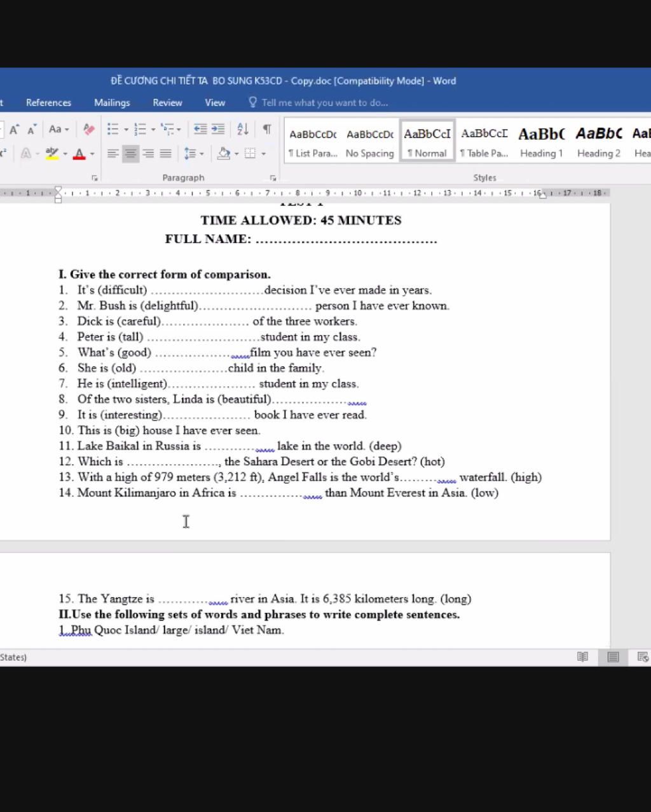Click the Grow Font icon
651x812 pixels.
click(13, 129)
